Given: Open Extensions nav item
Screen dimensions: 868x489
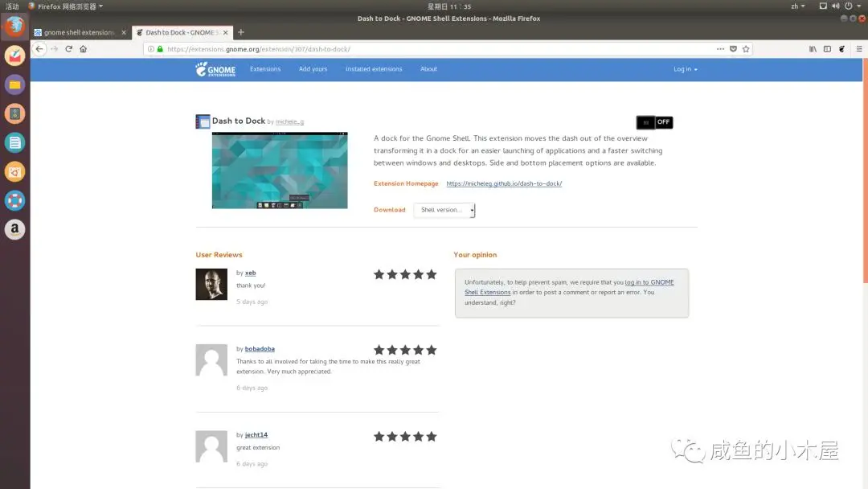Looking at the screenshot, I should pos(265,69).
